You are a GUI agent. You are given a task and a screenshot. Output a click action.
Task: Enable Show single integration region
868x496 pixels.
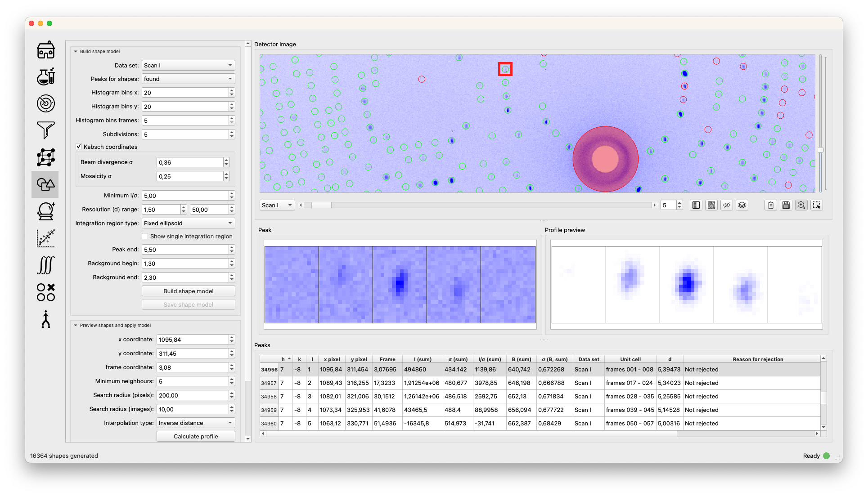pos(145,236)
